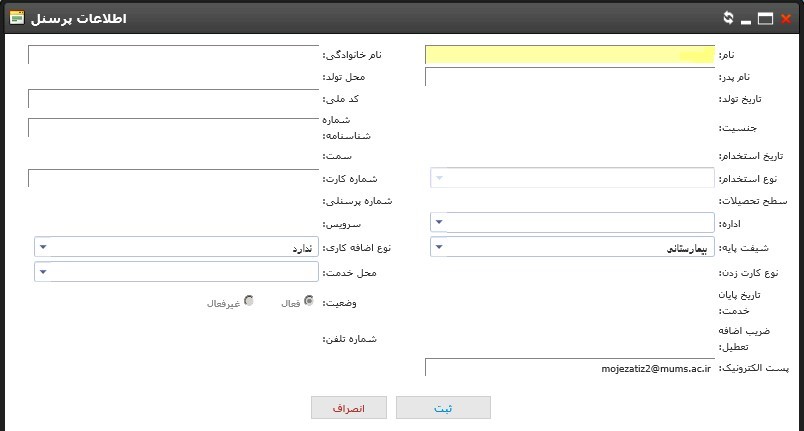Click the پست الکترونیک email field

(x=570, y=367)
